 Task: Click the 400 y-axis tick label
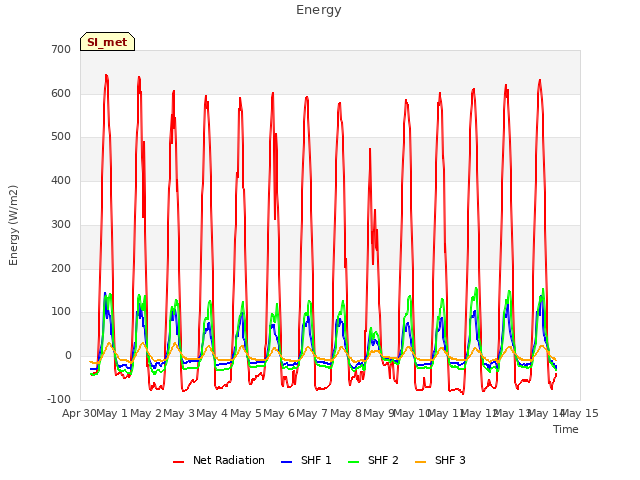[61, 180]
